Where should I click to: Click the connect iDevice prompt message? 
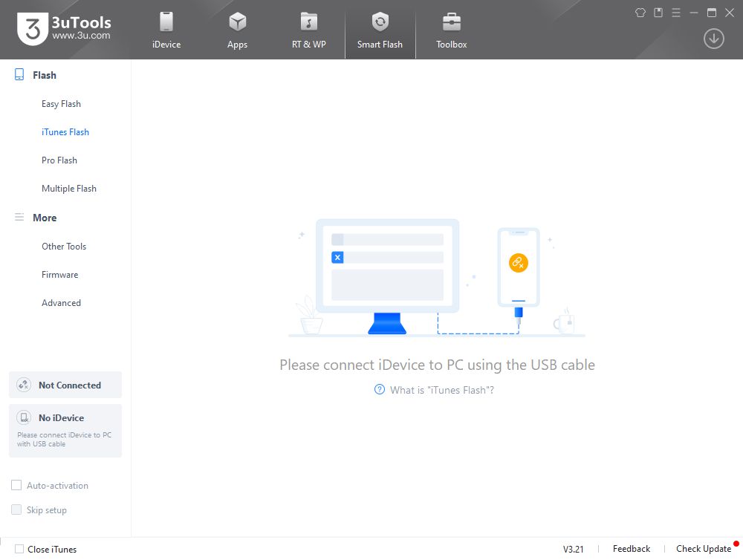[437, 365]
